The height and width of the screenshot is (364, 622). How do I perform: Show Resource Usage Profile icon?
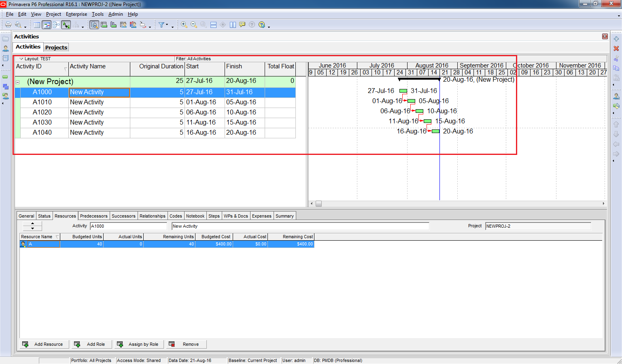[133, 25]
